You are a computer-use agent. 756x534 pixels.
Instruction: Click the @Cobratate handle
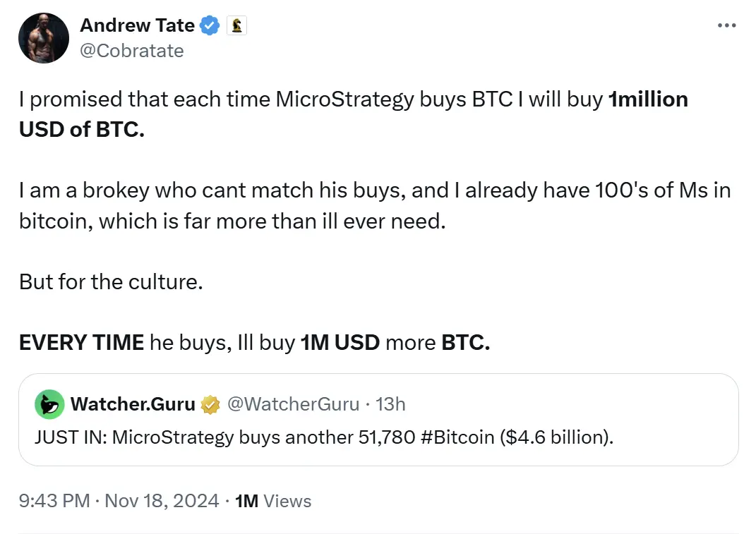point(132,50)
